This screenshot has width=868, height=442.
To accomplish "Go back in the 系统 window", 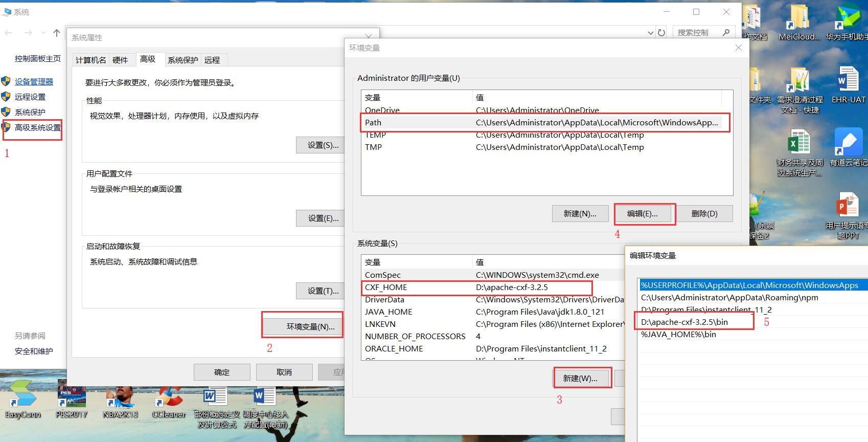I will click(x=9, y=33).
